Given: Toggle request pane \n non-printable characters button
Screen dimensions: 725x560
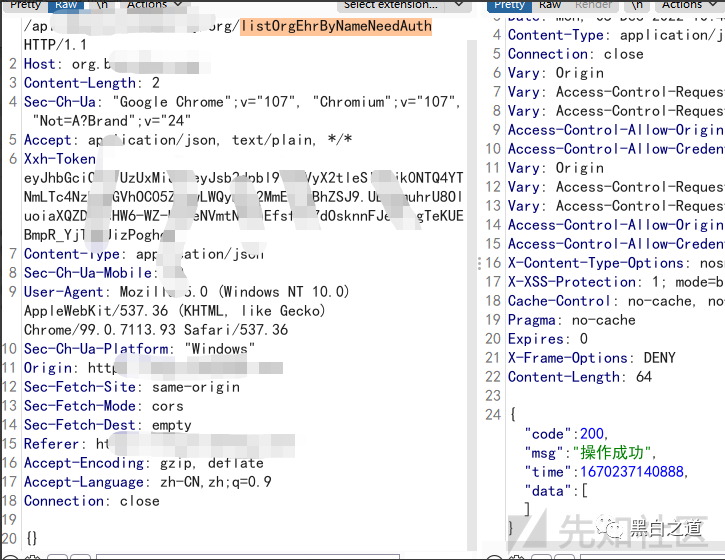Looking at the screenshot, I should click(x=101, y=5).
